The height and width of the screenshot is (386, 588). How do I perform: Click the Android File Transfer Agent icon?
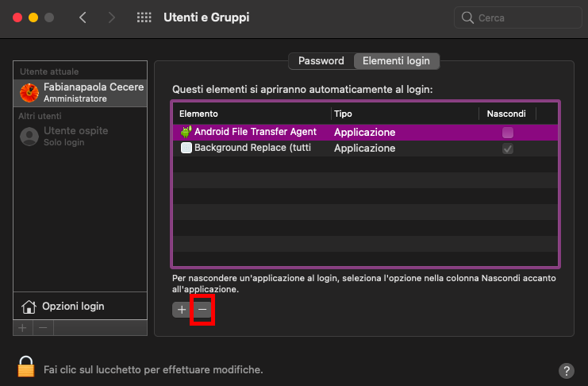(186, 132)
